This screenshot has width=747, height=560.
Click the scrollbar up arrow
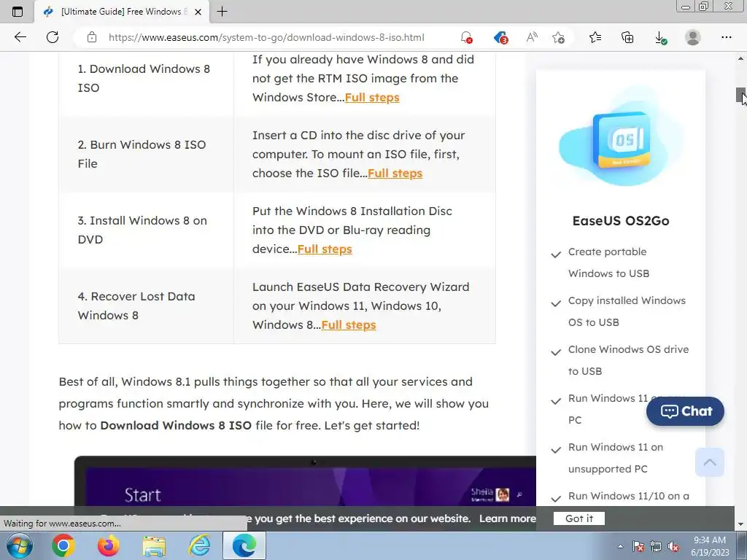tap(740, 58)
